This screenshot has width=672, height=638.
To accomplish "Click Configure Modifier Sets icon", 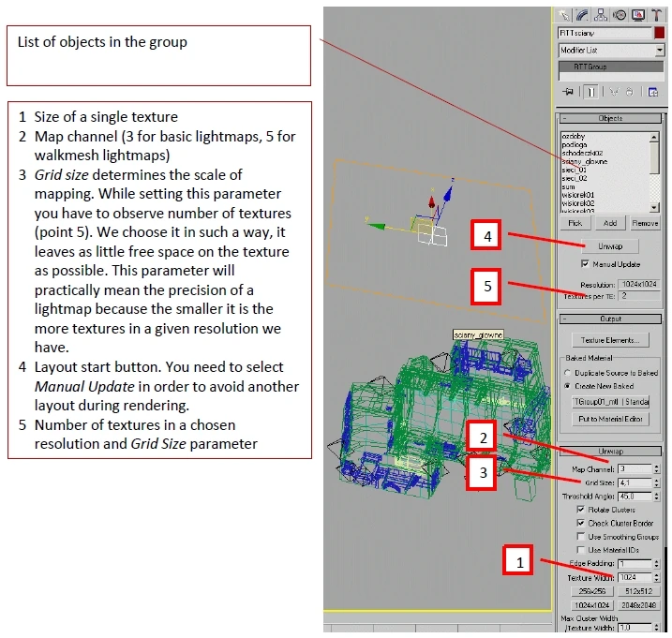I will [x=652, y=92].
